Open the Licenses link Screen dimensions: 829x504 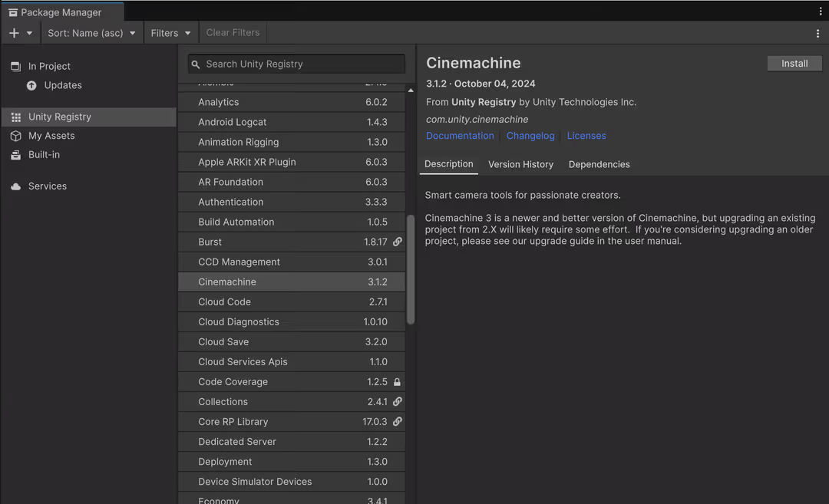[586, 136]
